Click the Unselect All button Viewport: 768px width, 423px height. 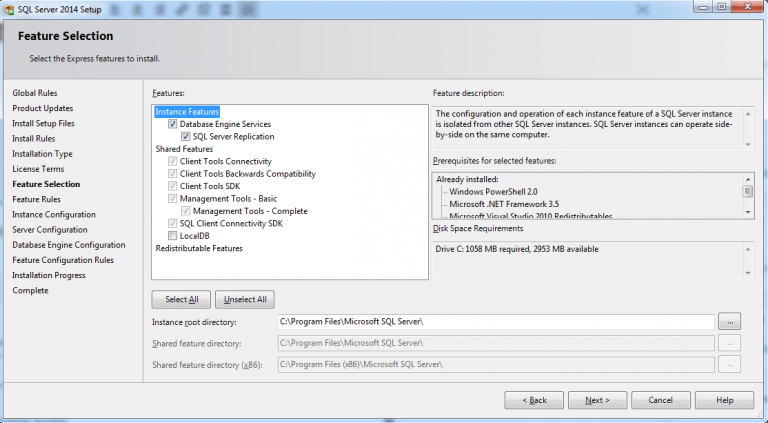(245, 299)
